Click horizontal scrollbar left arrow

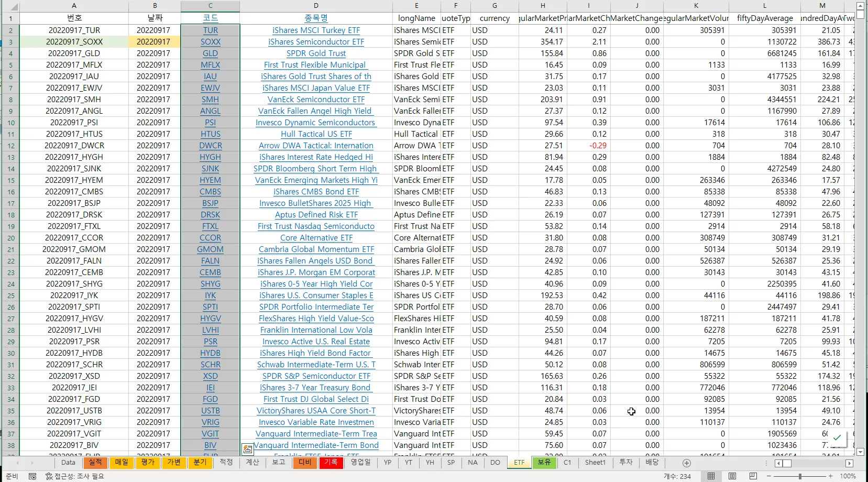tap(779, 463)
